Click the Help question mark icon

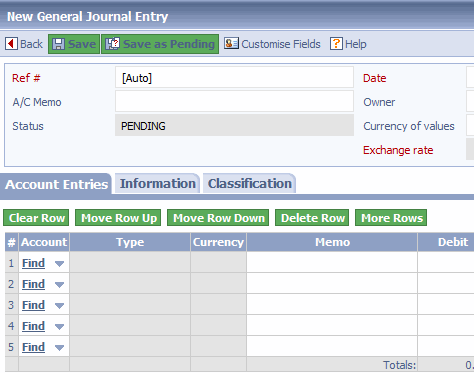(336, 44)
